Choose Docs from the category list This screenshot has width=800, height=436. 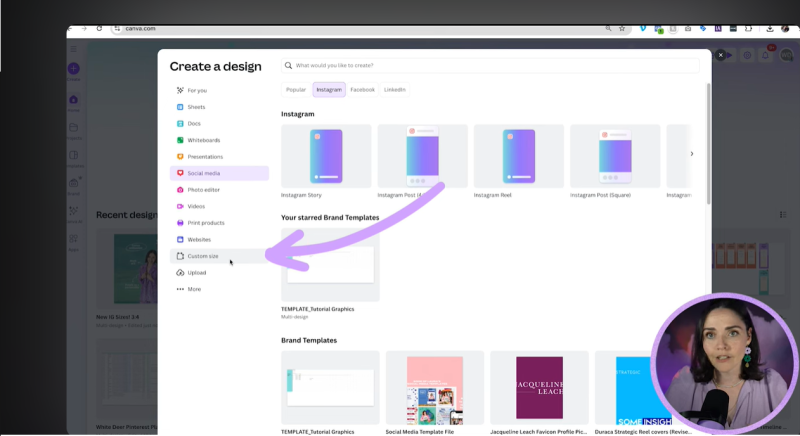[x=219, y=123]
